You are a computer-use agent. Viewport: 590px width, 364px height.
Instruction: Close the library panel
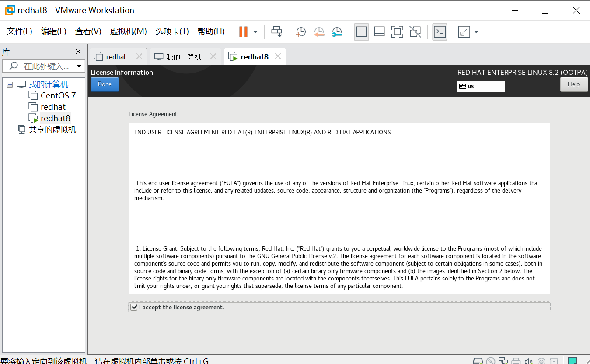[x=78, y=52]
